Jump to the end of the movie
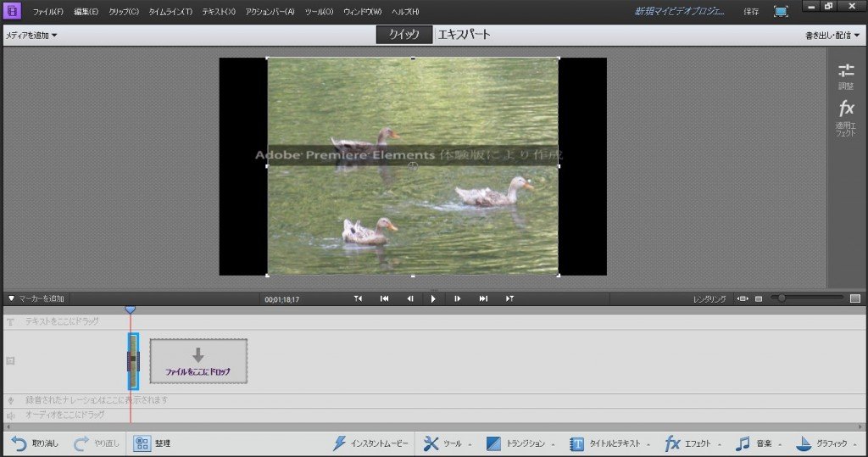 pos(483,298)
